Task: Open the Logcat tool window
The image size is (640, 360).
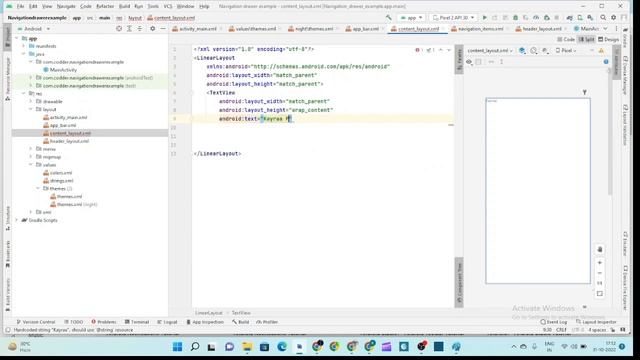Action: pyautogui.click(x=167, y=322)
